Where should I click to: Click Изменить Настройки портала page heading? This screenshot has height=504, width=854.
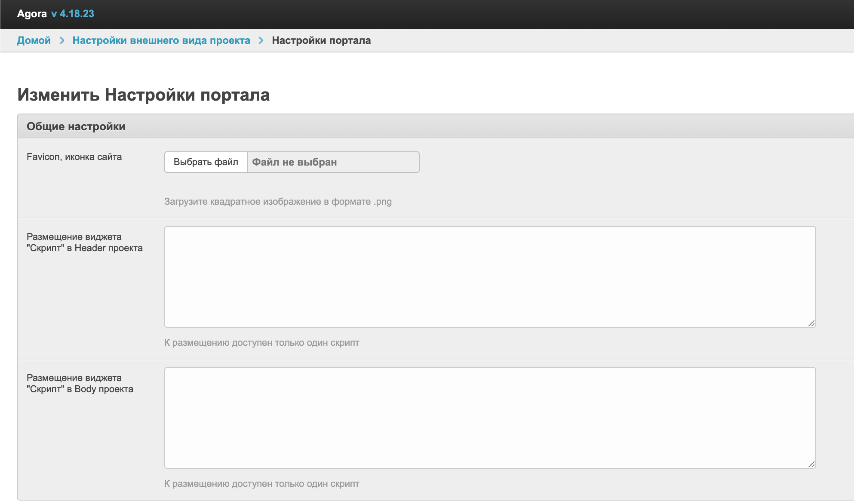pyautogui.click(x=144, y=95)
